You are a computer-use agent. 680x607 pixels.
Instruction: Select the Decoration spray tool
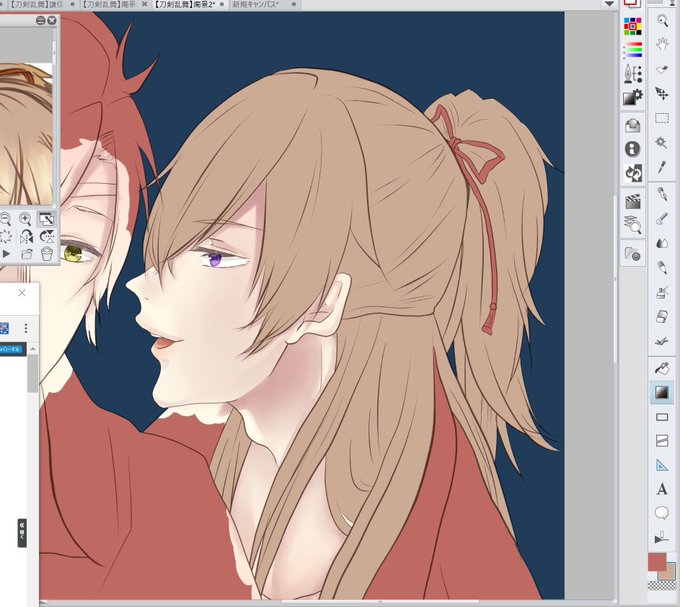click(x=662, y=293)
